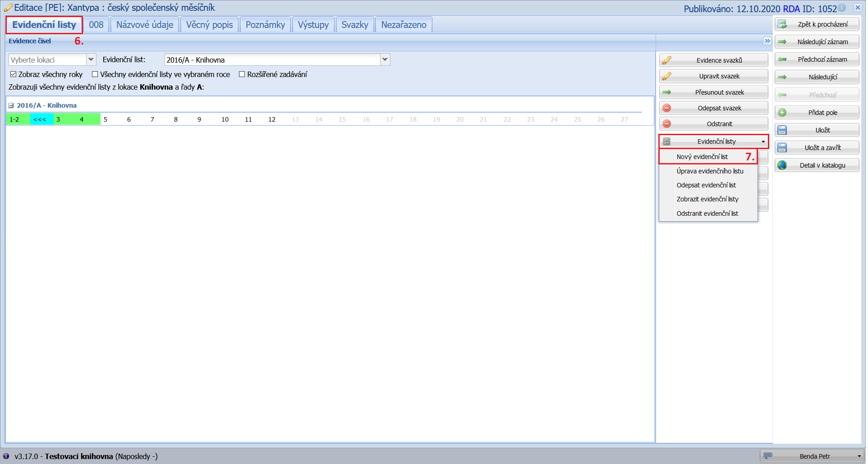Click the pencil icon on Evidence svazků
Image resolution: width=868 pixels, height=464 pixels.
pyautogui.click(x=667, y=60)
